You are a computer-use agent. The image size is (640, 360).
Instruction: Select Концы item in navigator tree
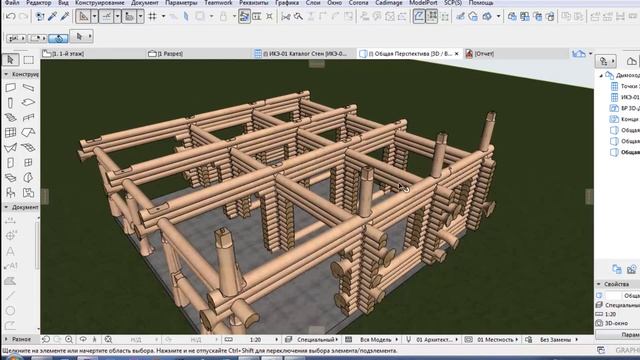[x=625, y=119]
